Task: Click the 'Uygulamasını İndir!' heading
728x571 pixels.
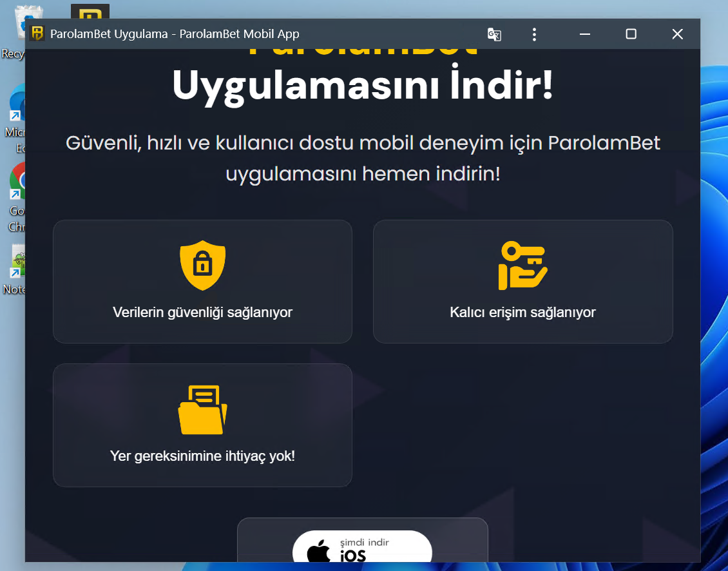Action: 363,86
